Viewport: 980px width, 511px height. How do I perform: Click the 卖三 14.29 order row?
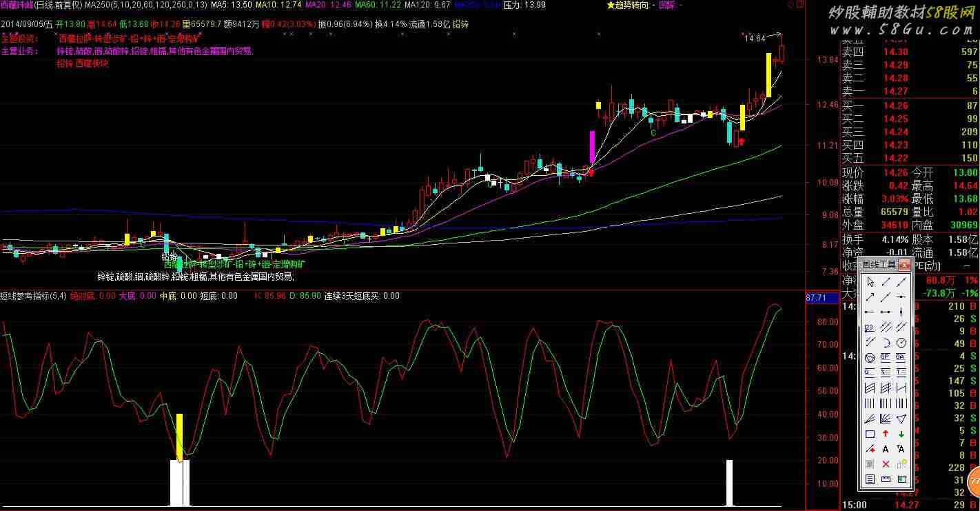coord(910,65)
